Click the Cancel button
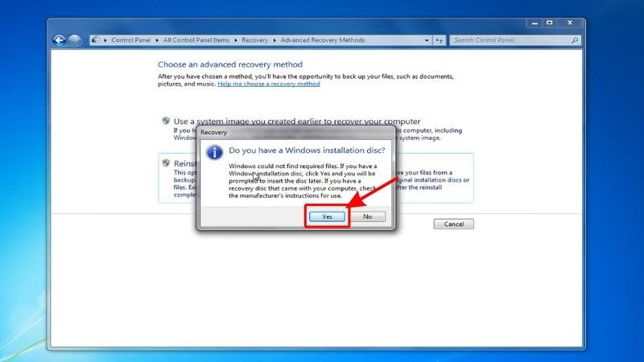Image resolution: width=644 pixels, height=362 pixels. pos(453,224)
